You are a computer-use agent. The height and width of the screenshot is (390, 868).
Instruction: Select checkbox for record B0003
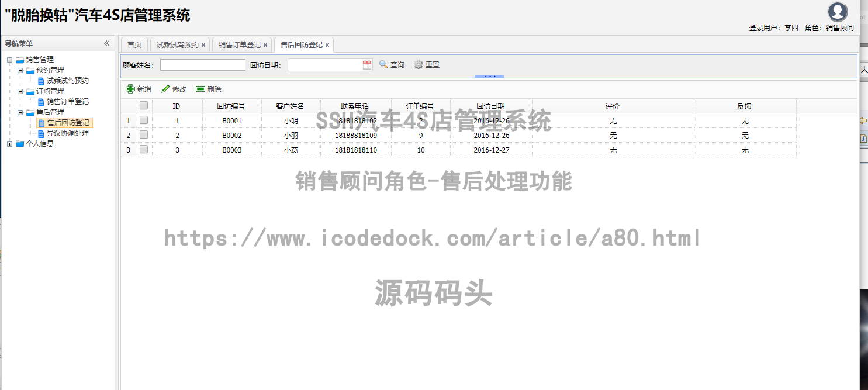pyautogui.click(x=144, y=150)
